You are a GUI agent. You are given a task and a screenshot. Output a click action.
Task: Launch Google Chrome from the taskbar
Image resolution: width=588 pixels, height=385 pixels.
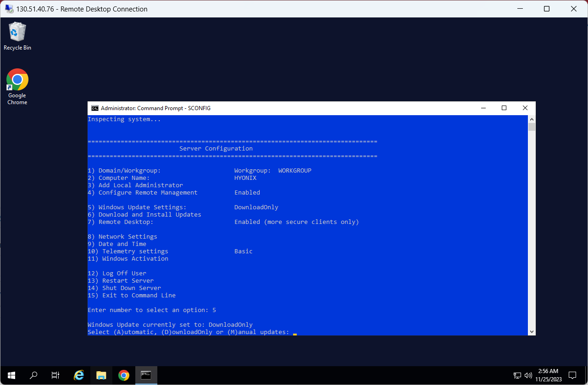coord(124,375)
